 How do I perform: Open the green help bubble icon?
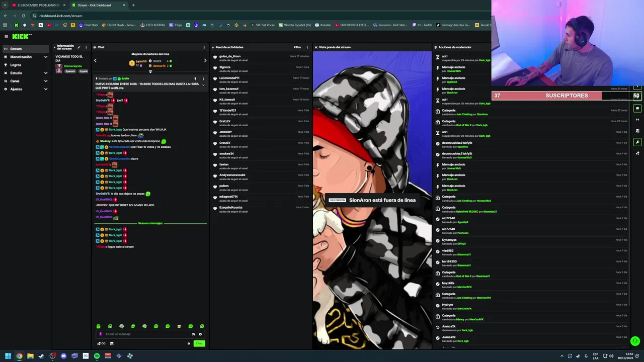coord(635,341)
